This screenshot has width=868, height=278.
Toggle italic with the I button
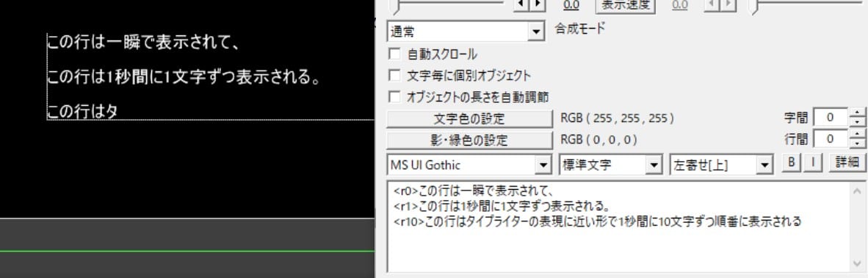tap(813, 162)
